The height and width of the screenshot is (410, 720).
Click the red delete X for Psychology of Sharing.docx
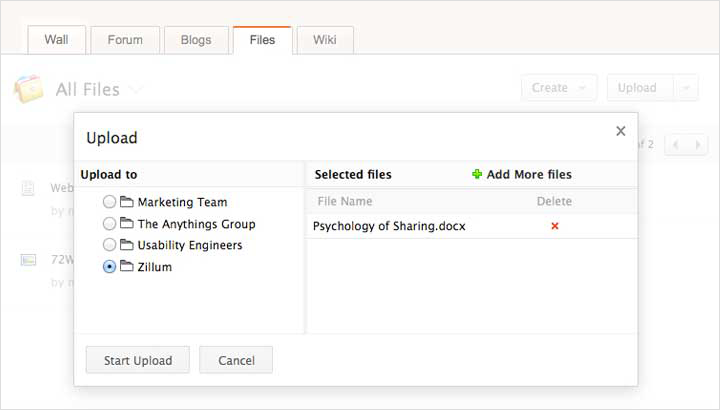pyautogui.click(x=555, y=226)
